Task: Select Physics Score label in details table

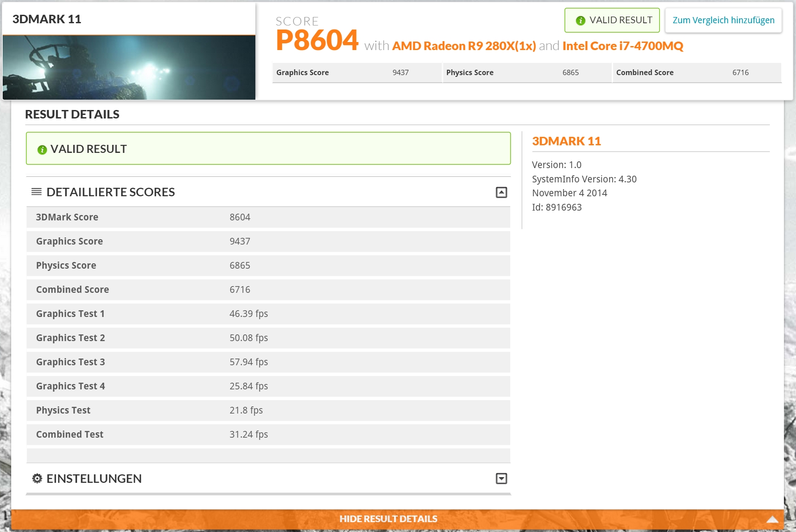Action: (x=66, y=265)
